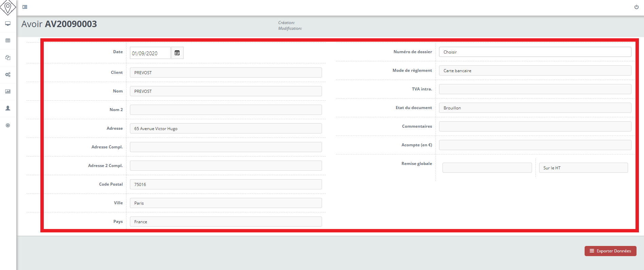Open the Client PREVOST selector

coord(226,73)
